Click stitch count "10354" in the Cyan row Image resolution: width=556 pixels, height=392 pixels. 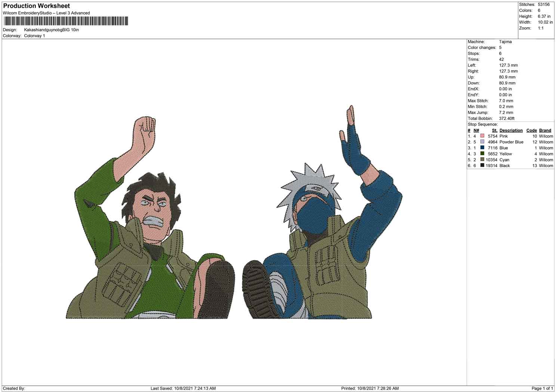coord(491,160)
